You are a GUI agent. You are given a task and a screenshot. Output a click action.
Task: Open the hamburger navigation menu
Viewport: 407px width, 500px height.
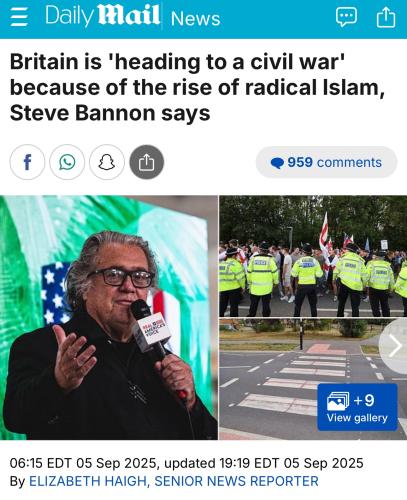(18, 17)
